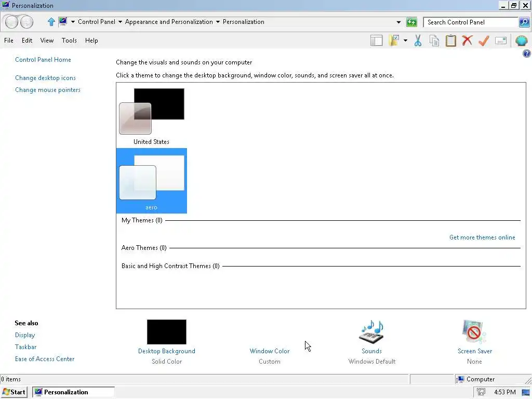The width and height of the screenshot is (532, 399).
Task: Click the 4:53 PM clock
Action: (505, 392)
